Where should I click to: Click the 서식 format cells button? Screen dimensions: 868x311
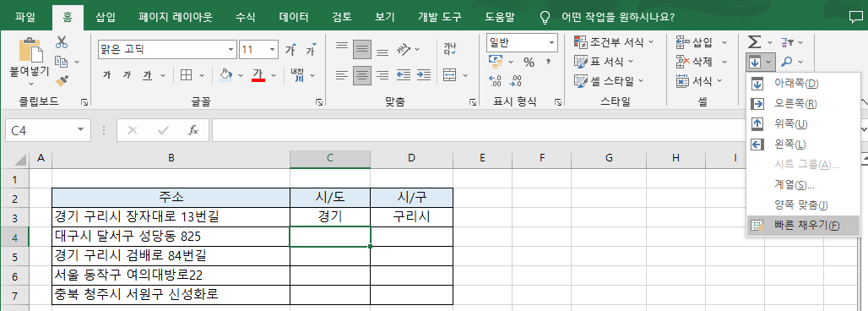(x=698, y=81)
